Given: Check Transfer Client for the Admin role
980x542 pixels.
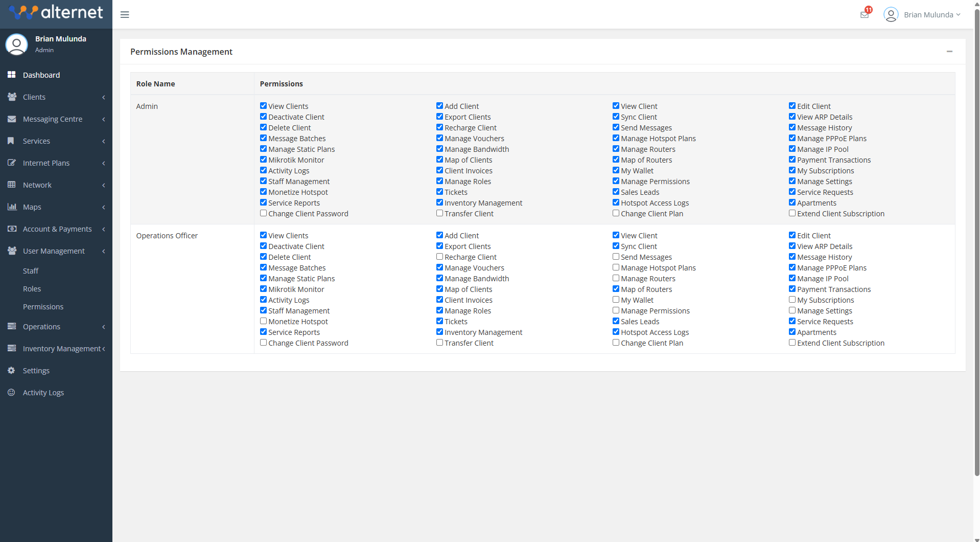Looking at the screenshot, I should coord(439,213).
